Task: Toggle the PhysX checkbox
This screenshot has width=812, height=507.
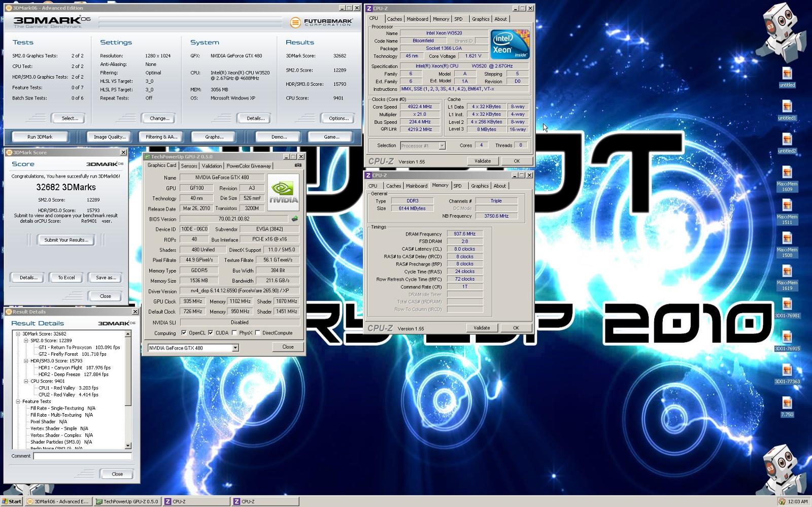Action: [234, 333]
